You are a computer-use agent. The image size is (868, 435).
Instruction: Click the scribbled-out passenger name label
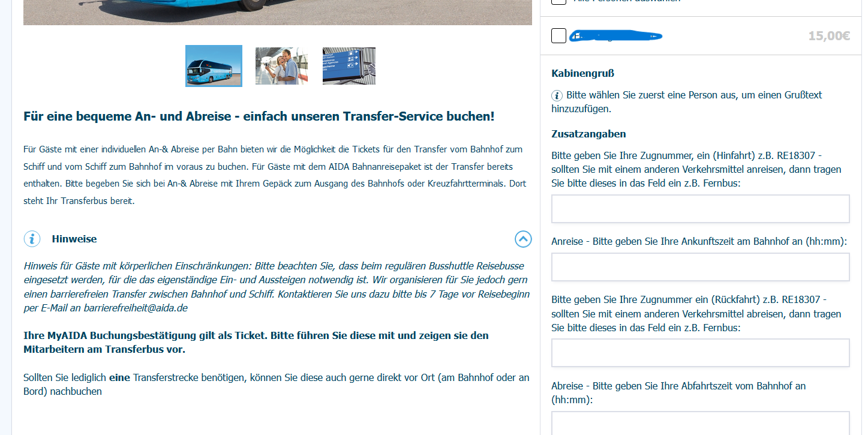point(615,36)
